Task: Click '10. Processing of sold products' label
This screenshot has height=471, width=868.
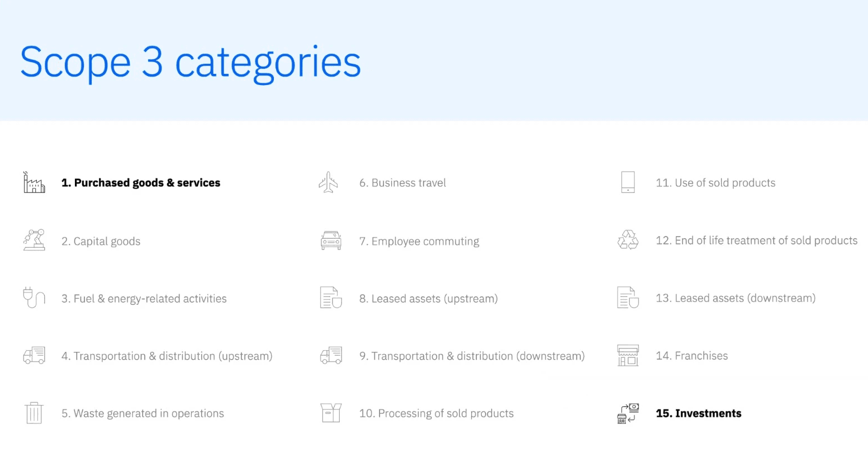Action: click(x=436, y=413)
